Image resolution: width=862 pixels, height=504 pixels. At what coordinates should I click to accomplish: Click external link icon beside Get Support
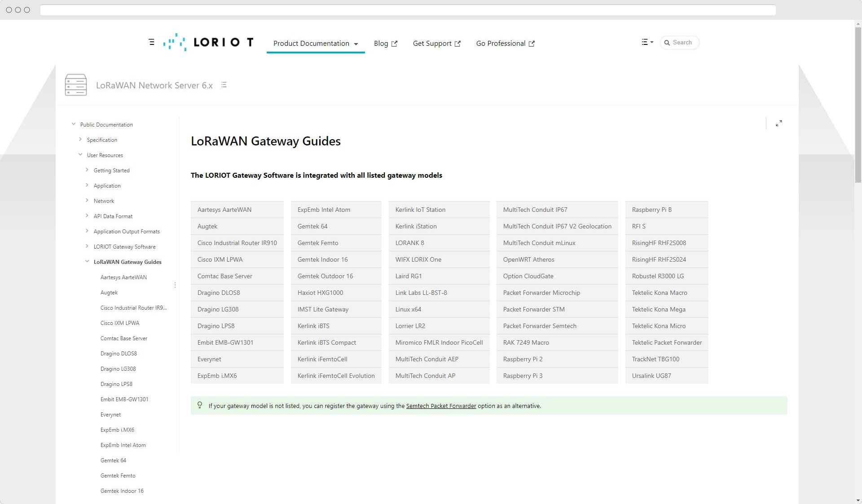tap(457, 44)
